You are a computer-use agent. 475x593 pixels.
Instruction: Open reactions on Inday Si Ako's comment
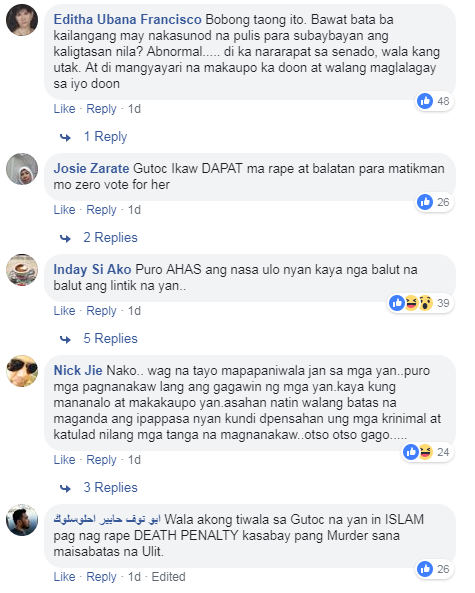tap(421, 303)
